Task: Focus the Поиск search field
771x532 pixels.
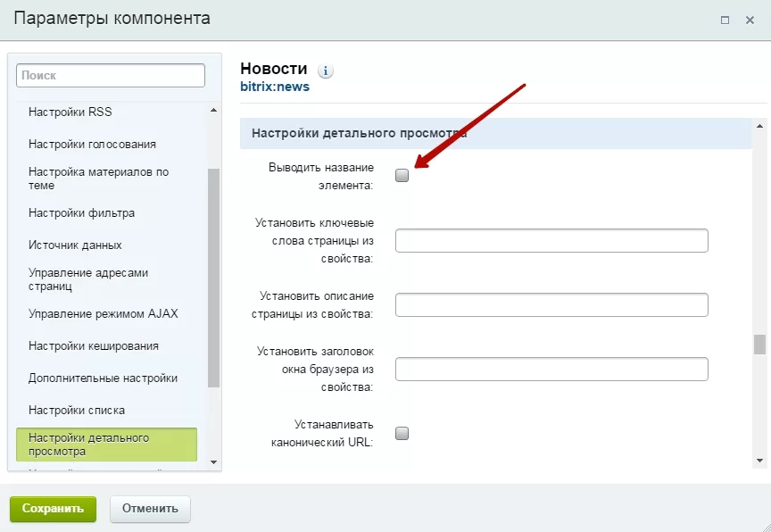Action: (x=110, y=76)
